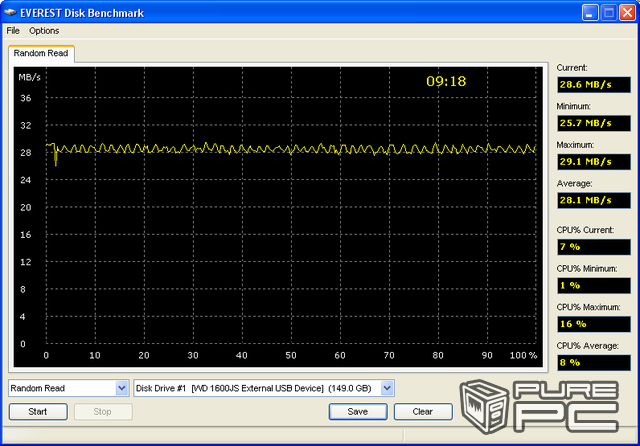Expand the benchmark type dropdown arrow
Image resolution: width=640 pixels, height=446 pixels.
(122, 388)
